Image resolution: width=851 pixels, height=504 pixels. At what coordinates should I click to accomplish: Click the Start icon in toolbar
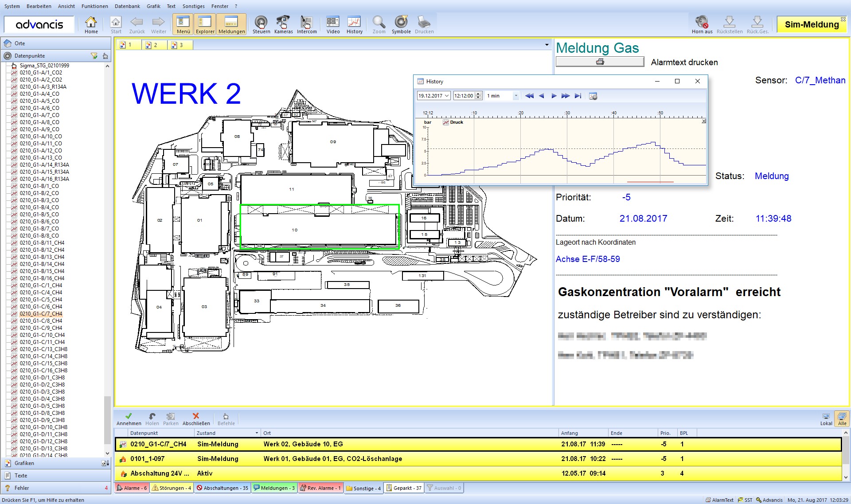(116, 24)
